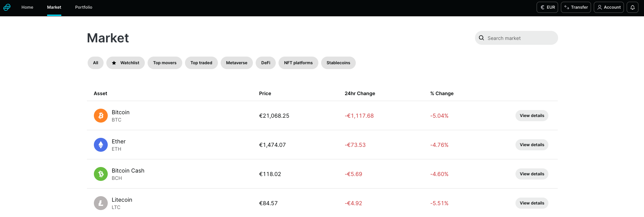Select the Stablecoins filter chip
644x217 pixels.
338,63
